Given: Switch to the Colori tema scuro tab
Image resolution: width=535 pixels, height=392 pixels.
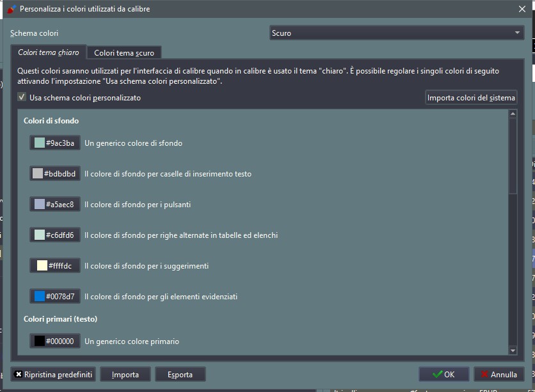Looking at the screenshot, I should 124,53.
